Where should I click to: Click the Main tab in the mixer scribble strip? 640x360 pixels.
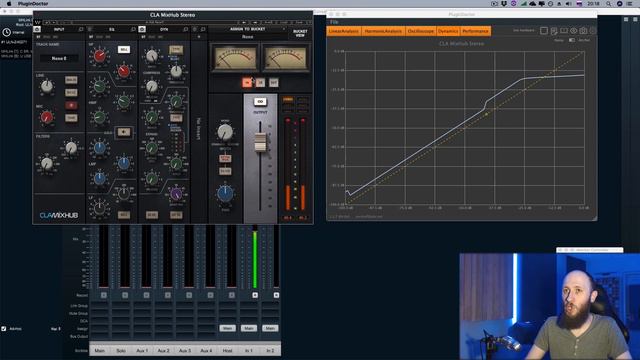click(x=100, y=351)
